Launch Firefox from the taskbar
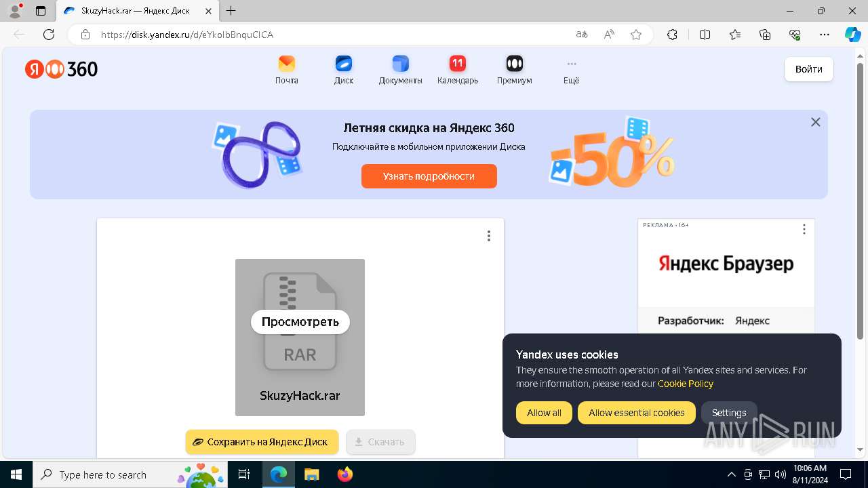The image size is (868, 488). click(x=345, y=474)
